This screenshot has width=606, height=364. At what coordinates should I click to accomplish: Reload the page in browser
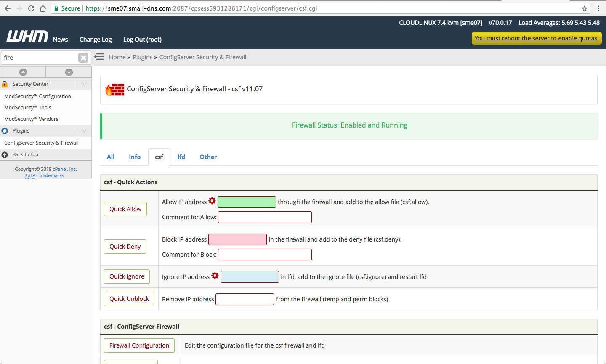pyautogui.click(x=31, y=8)
